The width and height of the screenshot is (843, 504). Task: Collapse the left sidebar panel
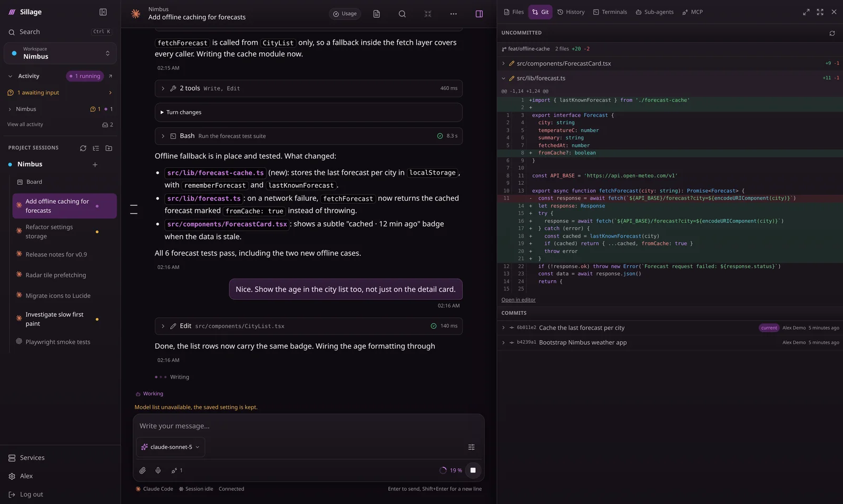pyautogui.click(x=103, y=12)
